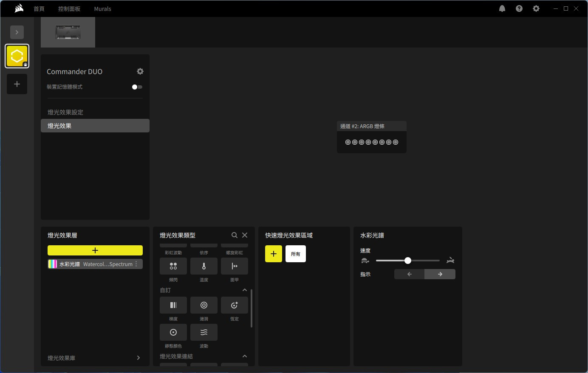This screenshot has height=373, width=588.
Task: Select the 所有 zone button
Action: [296, 254]
